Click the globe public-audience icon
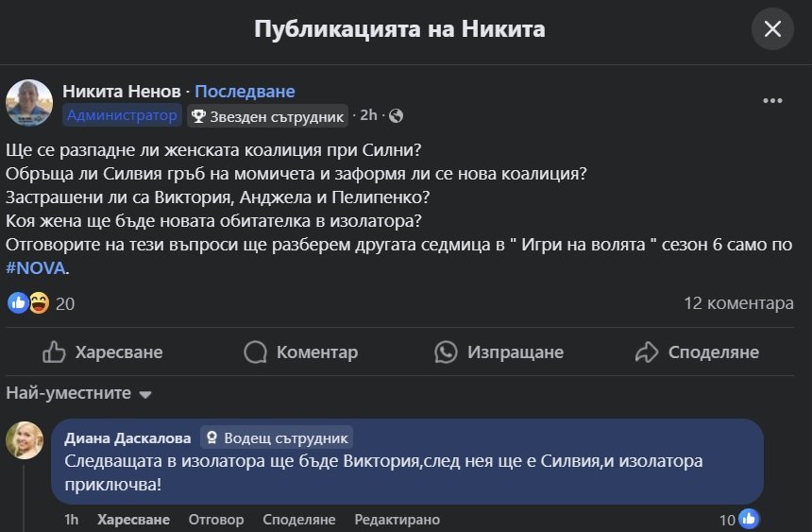 coord(396,115)
